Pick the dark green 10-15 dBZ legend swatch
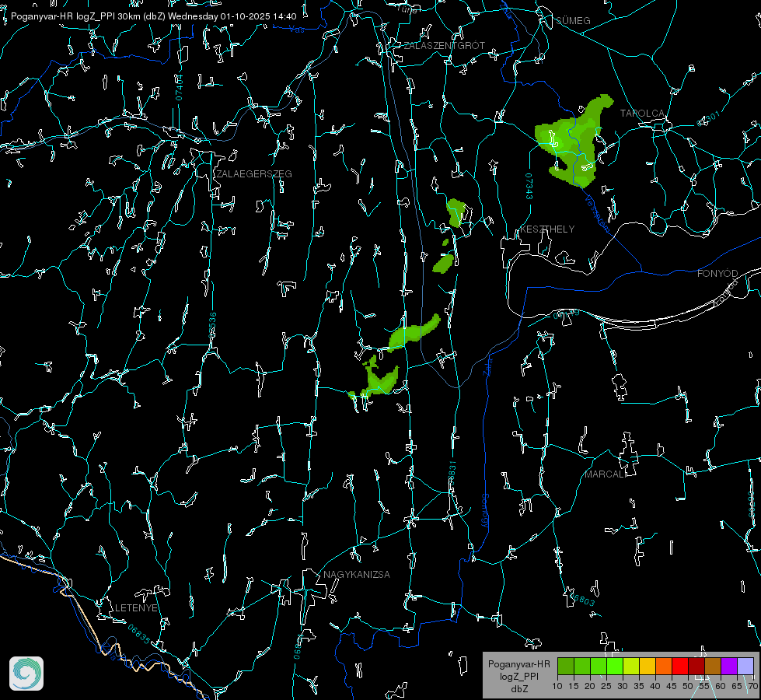 pyautogui.click(x=566, y=666)
